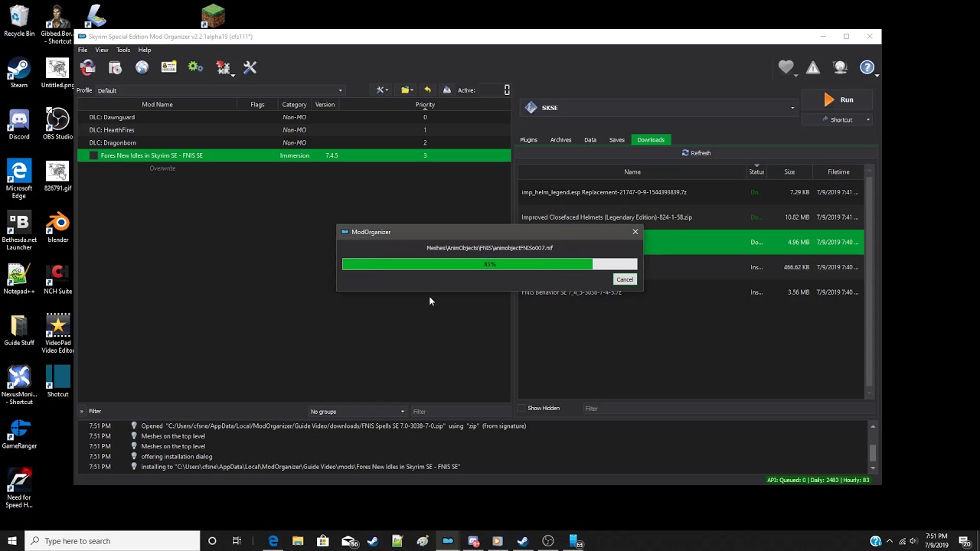This screenshot has width=980, height=551.
Task: Sort by the Priority column header
Action: [x=425, y=105]
